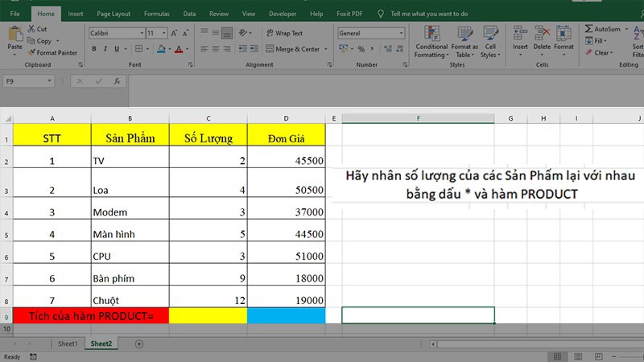Open the Merge & Center dropdown arrow
This screenshot has height=362, width=644.
click(x=326, y=49)
